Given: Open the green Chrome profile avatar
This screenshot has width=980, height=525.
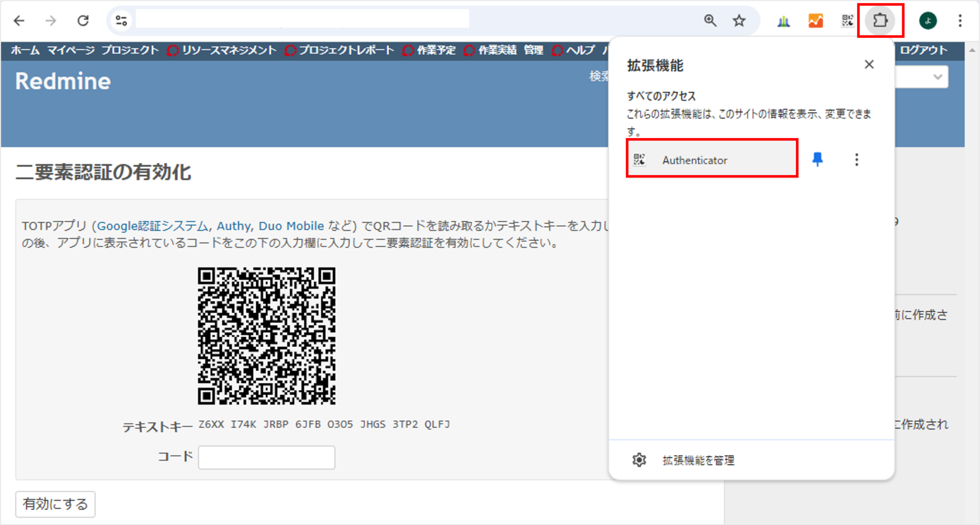Looking at the screenshot, I should [928, 20].
